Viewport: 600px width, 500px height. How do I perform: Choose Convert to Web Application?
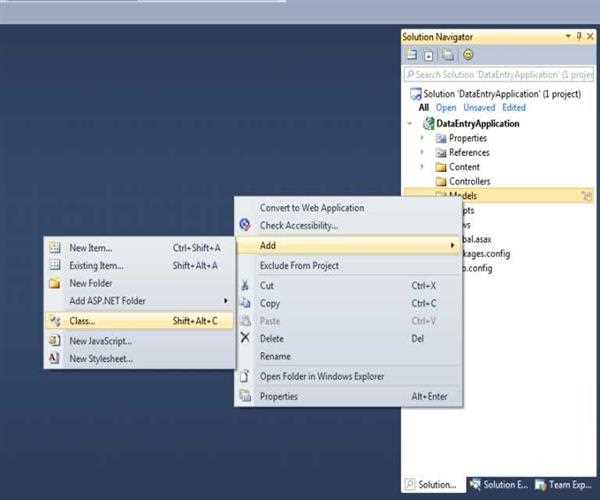click(312, 208)
